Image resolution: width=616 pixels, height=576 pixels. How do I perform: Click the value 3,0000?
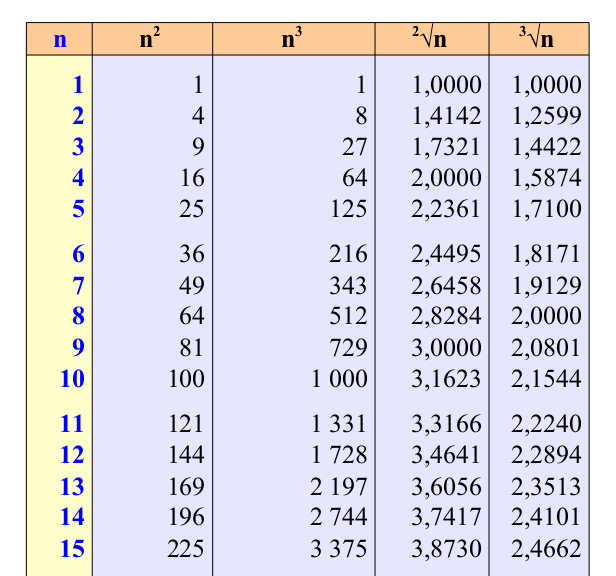click(447, 348)
